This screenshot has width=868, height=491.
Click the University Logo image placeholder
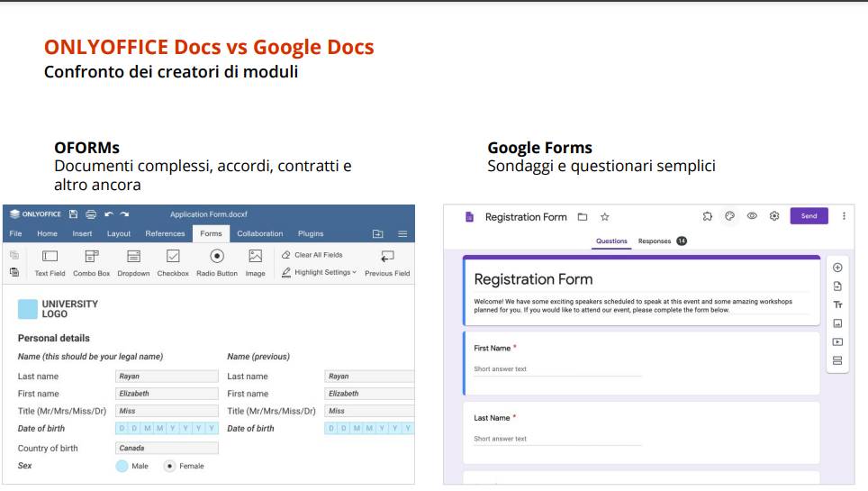tap(27, 309)
